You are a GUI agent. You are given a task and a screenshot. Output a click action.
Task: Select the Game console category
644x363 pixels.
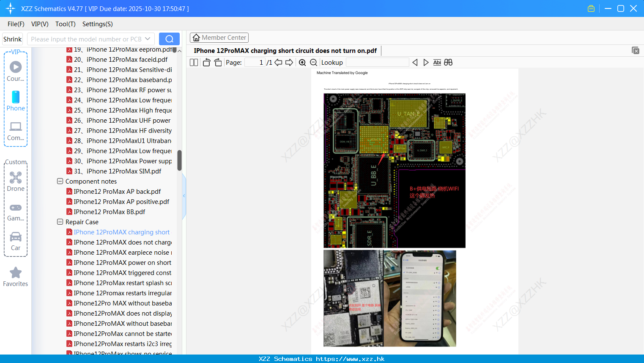point(16,212)
